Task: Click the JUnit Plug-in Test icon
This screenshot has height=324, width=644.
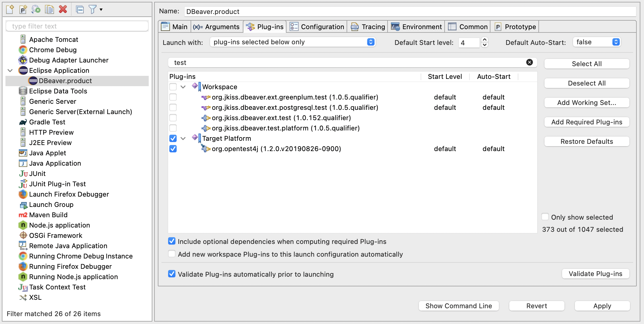Action: 23,184
